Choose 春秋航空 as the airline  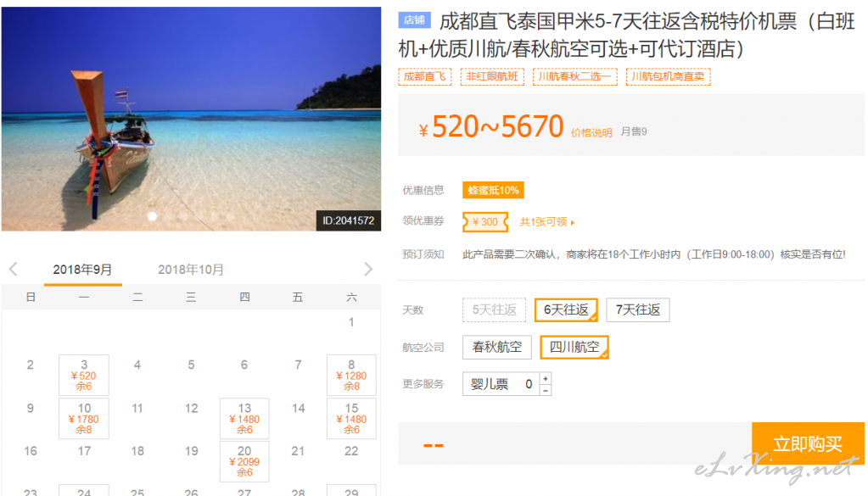496,348
